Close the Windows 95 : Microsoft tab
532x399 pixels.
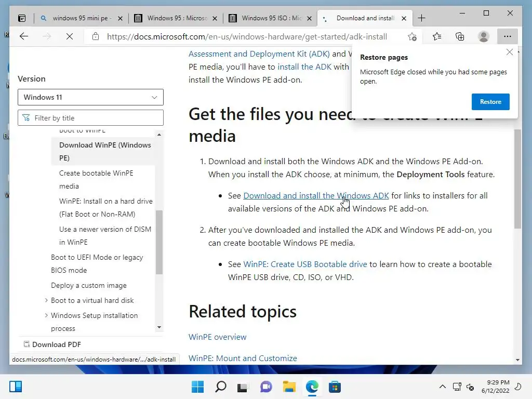tap(215, 18)
